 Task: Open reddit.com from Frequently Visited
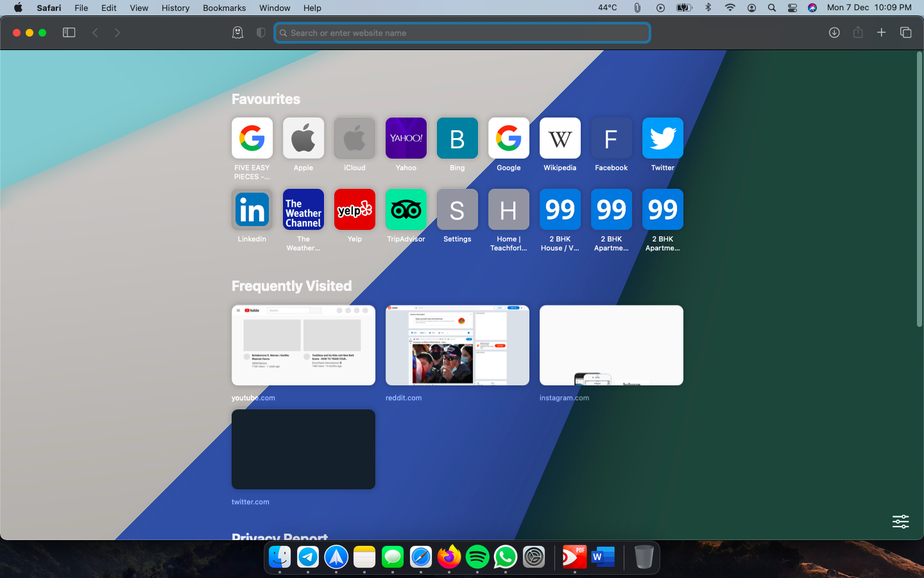pos(457,346)
